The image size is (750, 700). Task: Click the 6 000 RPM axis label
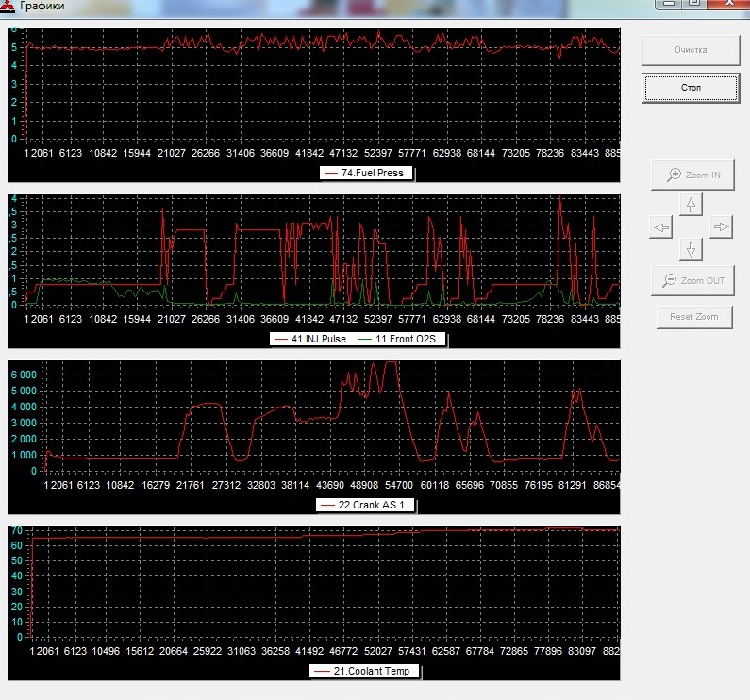pyautogui.click(x=24, y=375)
